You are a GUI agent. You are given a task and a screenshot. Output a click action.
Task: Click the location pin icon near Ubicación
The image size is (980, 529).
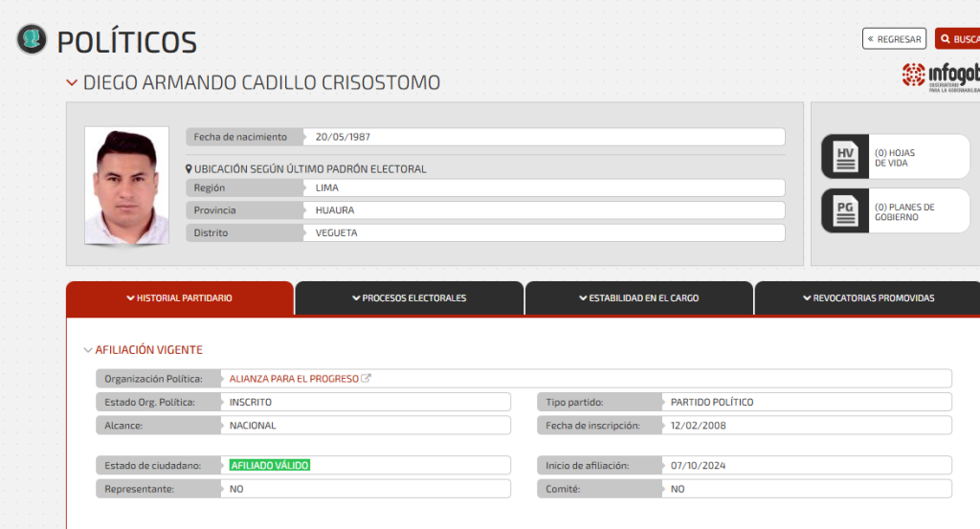(189, 169)
